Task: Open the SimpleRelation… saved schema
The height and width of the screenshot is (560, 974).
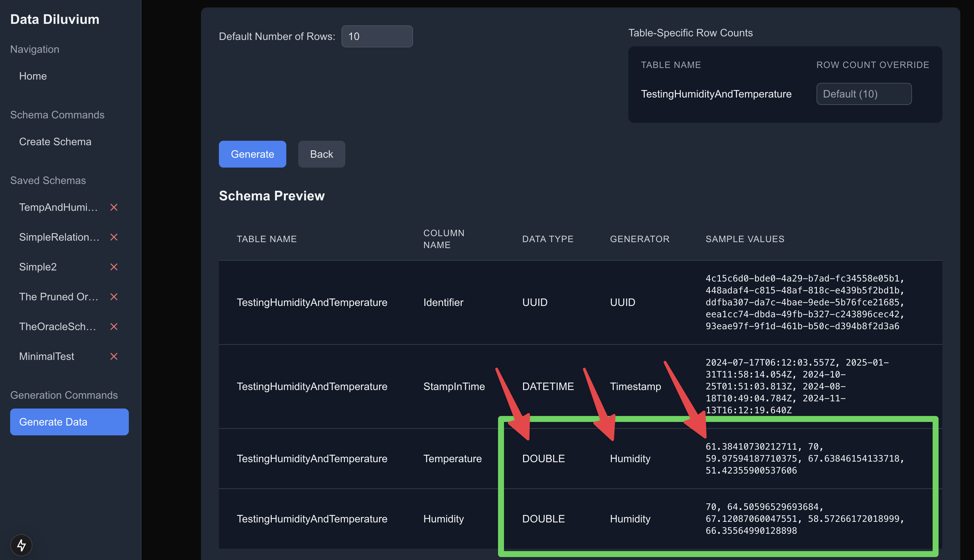Action: coord(59,237)
